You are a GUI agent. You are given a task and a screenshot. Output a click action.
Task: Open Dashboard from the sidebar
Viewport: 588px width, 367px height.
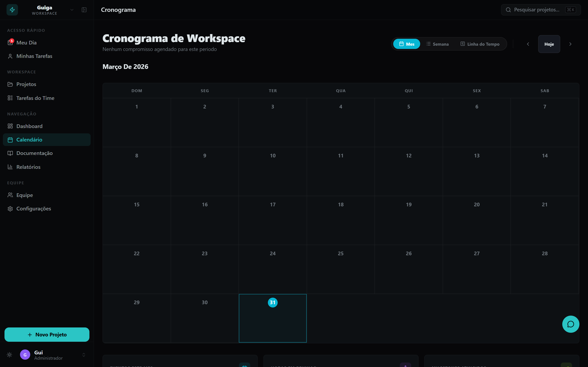pos(29,126)
